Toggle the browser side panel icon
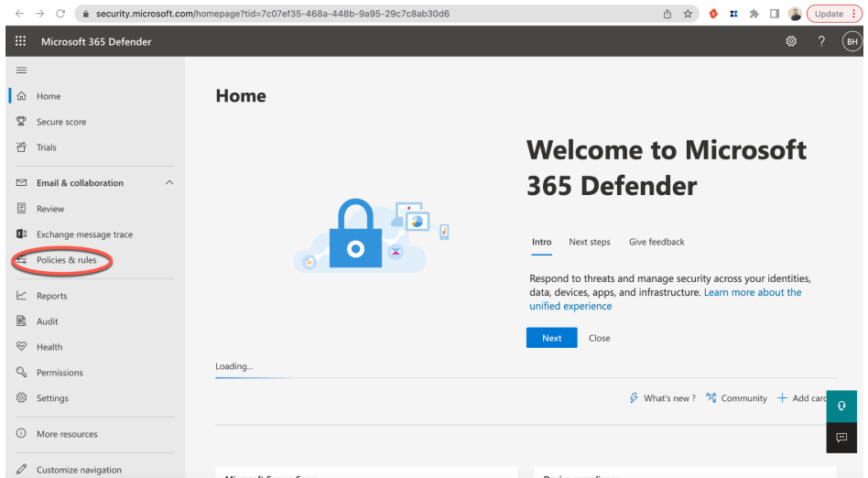The image size is (868, 478). coord(775,14)
